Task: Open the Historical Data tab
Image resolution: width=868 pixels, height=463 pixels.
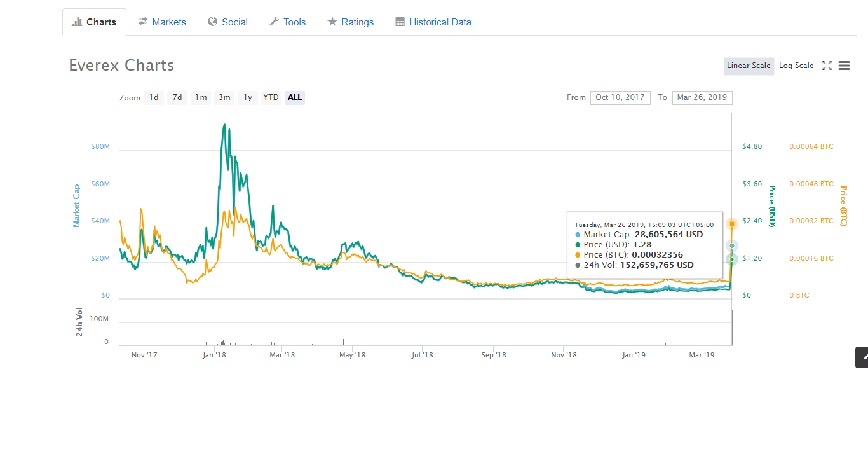Action: 433,22
